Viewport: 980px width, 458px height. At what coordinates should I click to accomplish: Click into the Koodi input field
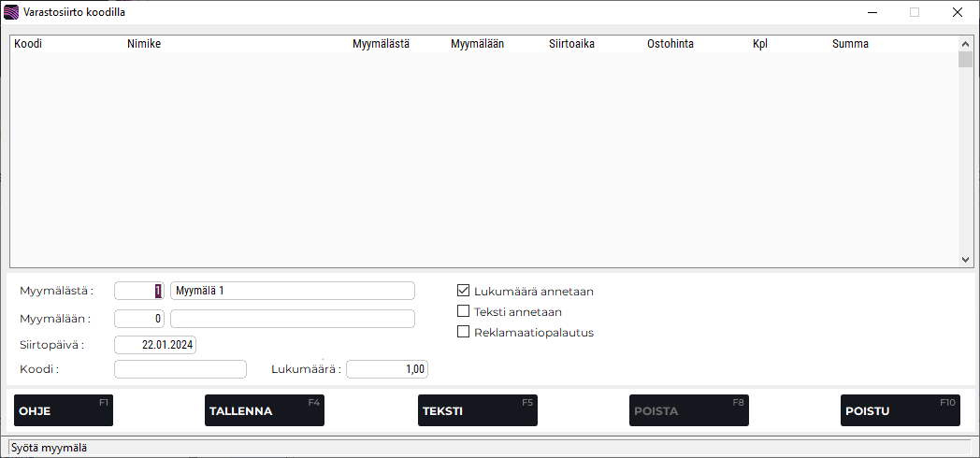click(x=180, y=369)
